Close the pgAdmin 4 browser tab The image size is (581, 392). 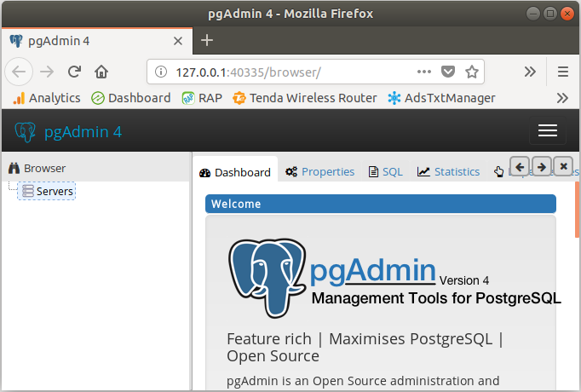pyautogui.click(x=178, y=41)
